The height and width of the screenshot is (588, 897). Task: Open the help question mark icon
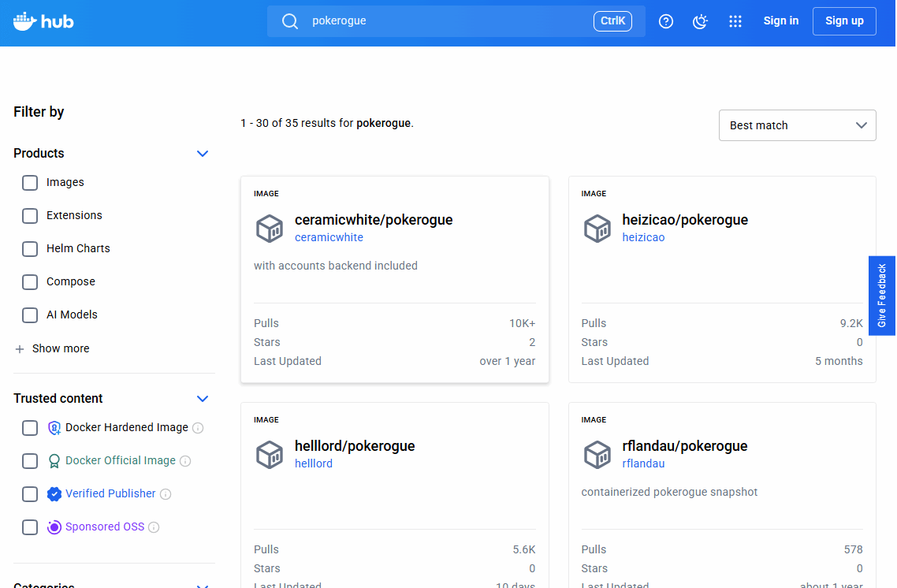tap(666, 21)
